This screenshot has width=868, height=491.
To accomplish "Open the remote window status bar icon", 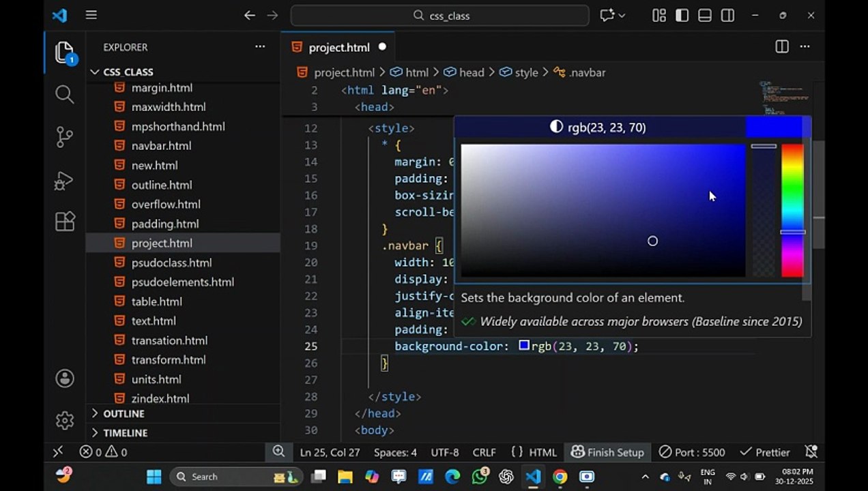I will 58,451.
